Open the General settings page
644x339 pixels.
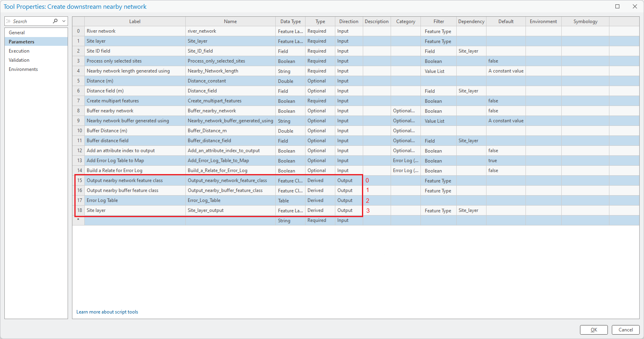(17, 33)
